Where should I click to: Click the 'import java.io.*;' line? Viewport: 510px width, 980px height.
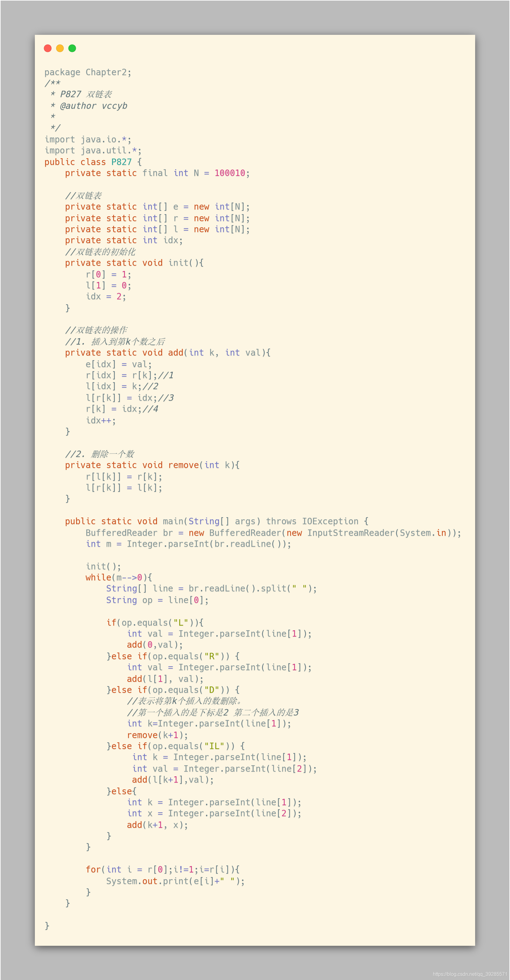click(x=88, y=139)
